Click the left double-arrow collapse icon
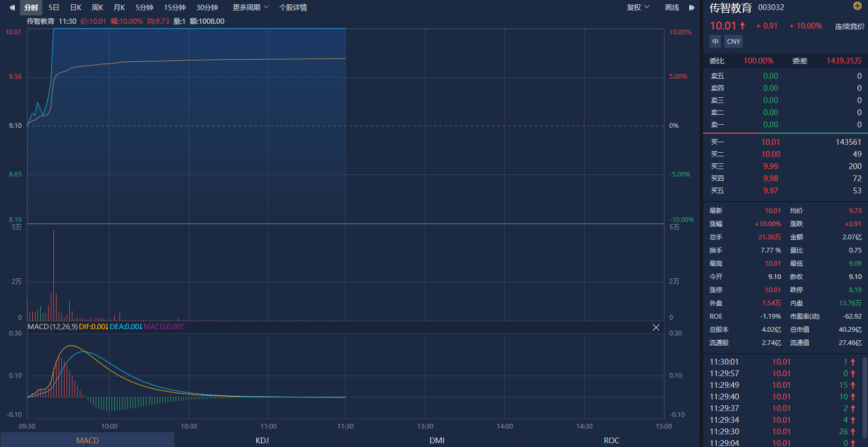 [12, 7]
